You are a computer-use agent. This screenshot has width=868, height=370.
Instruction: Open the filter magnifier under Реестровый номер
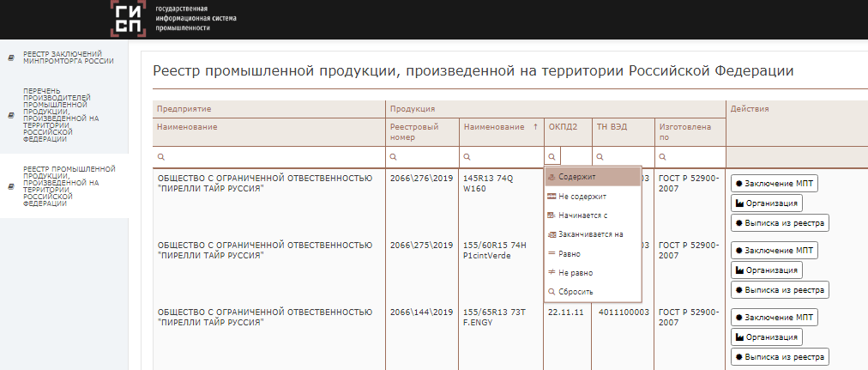pyautogui.click(x=393, y=158)
